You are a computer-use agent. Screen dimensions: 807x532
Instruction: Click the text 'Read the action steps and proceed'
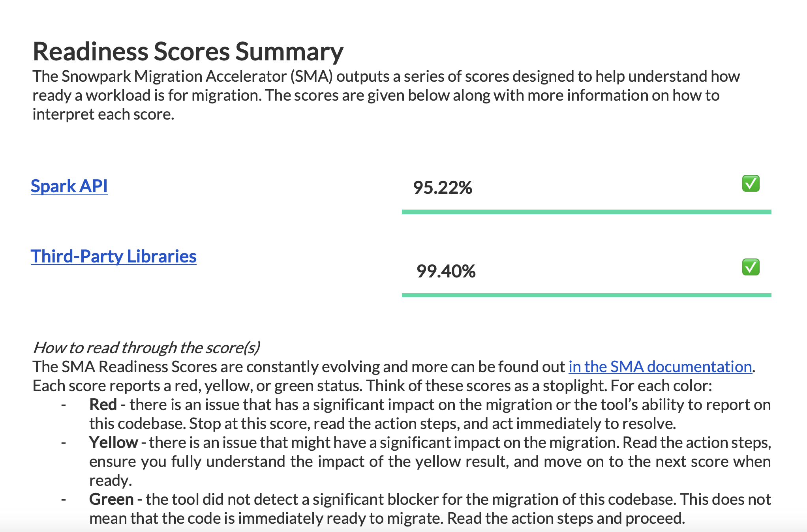click(565, 518)
